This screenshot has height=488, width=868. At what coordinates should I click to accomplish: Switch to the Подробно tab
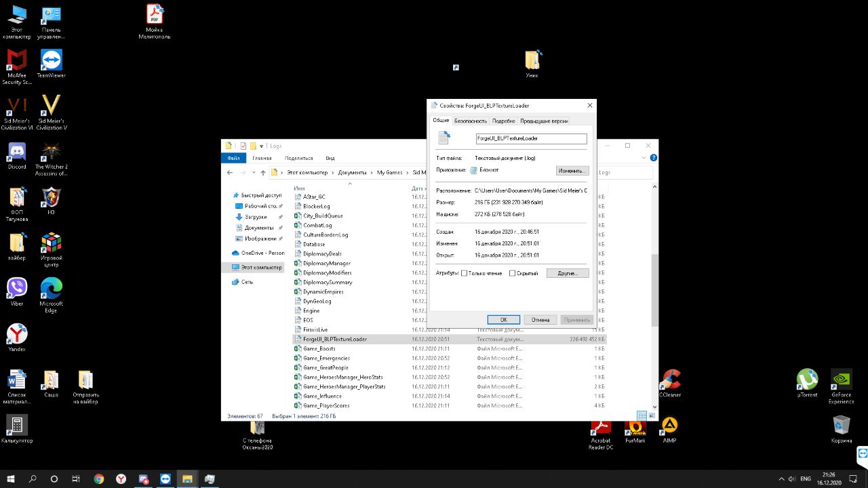504,121
